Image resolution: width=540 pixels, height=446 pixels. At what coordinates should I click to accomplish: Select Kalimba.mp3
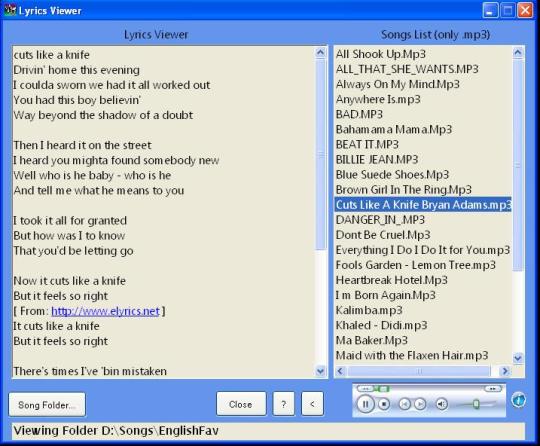point(423,310)
